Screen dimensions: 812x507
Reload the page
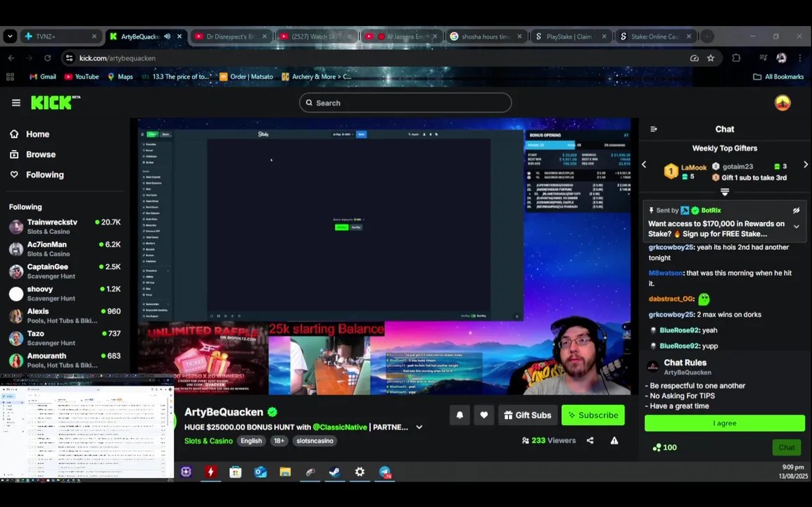[x=47, y=58]
